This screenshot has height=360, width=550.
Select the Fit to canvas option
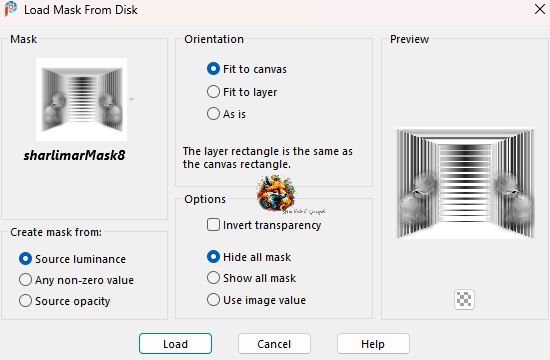point(247,69)
